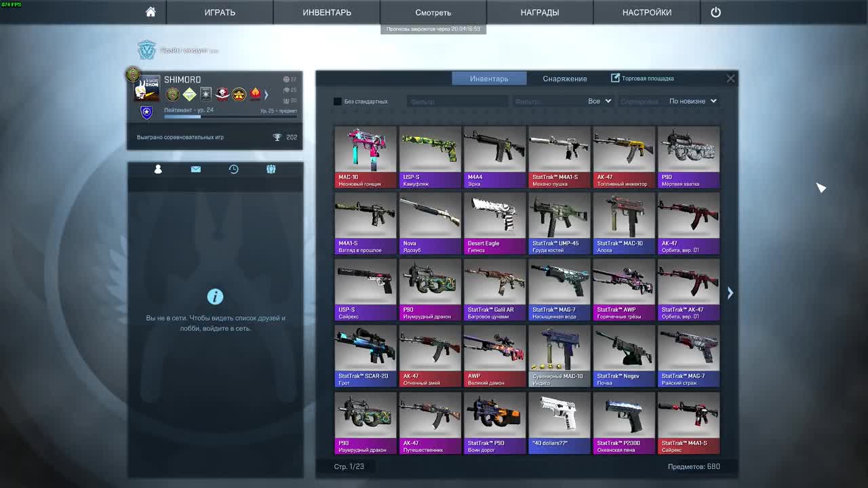Click the teacher commendation icon
The height and width of the screenshot is (488, 868).
point(286,89)
